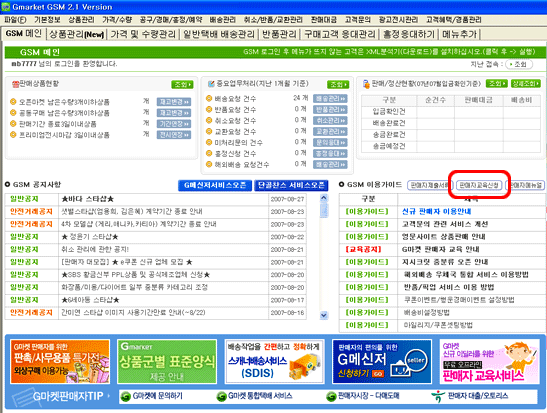Open 고객문의 관련 서비스 개선 guide

[445, 224]
